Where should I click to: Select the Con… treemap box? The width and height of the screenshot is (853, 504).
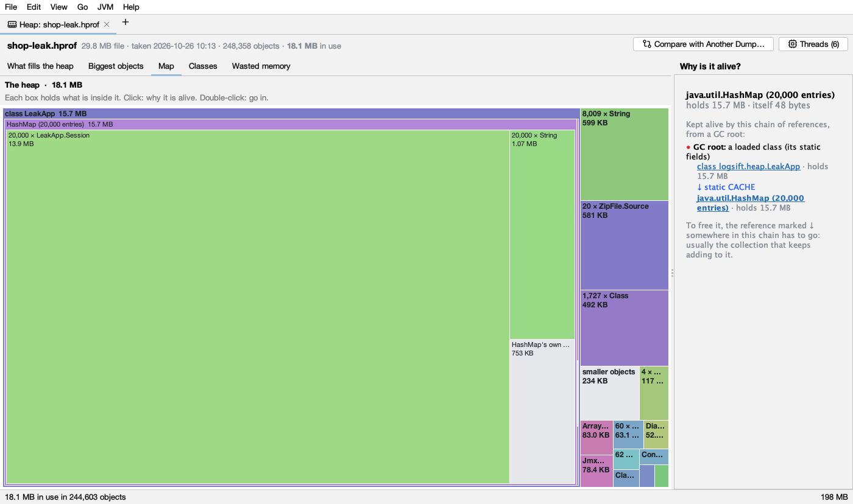coord(654,457)
